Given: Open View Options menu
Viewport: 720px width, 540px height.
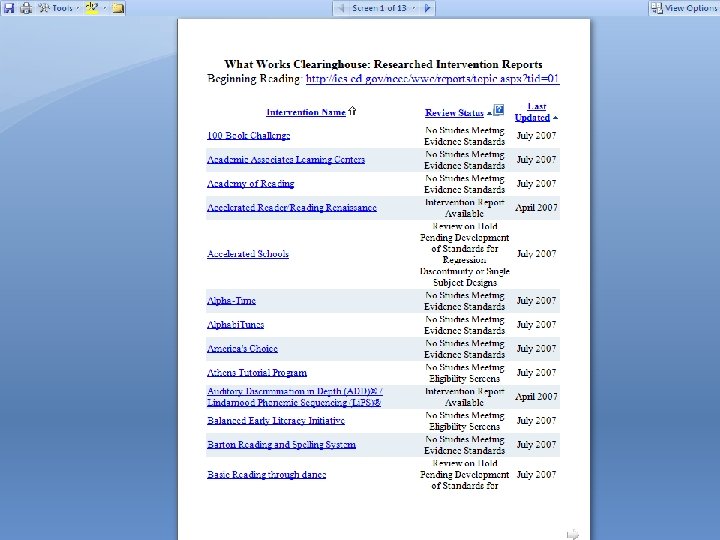Looking at the screenshot, I should (x=685, y=8).
